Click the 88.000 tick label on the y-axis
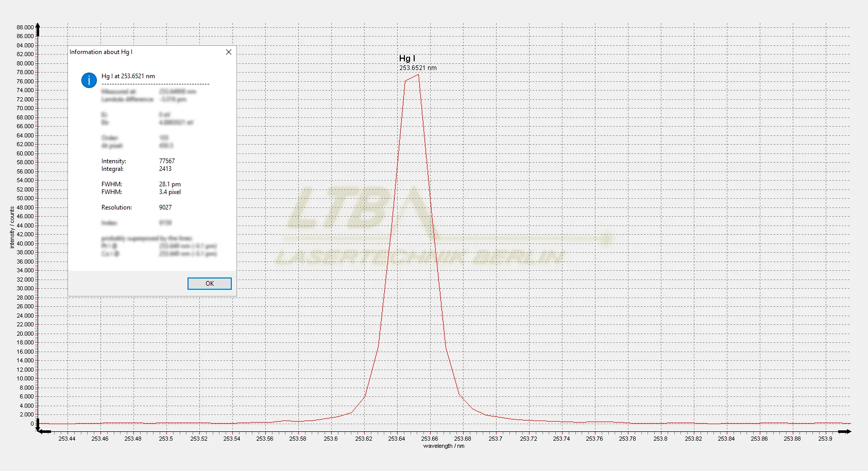This screenshot has width=868, height=471. pos(25,27)
